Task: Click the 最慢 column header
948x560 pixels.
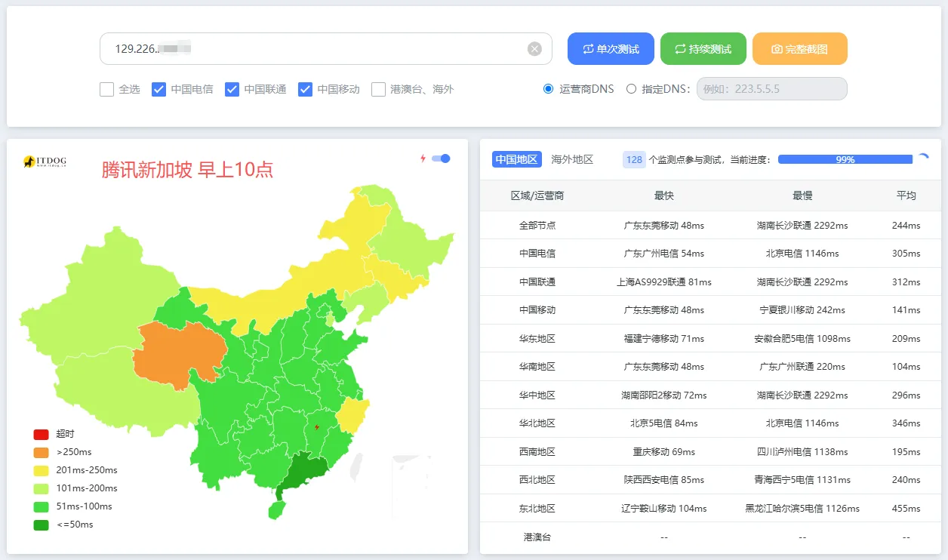Action: 802,195
